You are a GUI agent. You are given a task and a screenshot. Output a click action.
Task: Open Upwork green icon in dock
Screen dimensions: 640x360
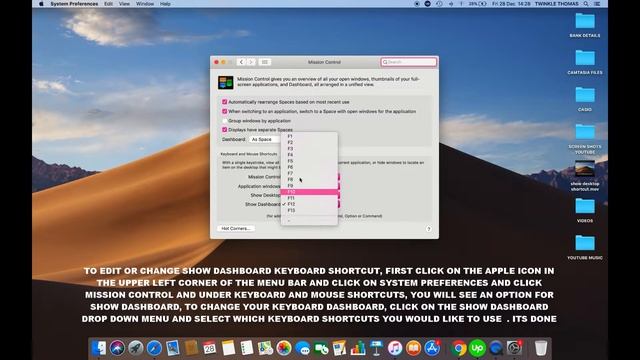tap(477, 348)
